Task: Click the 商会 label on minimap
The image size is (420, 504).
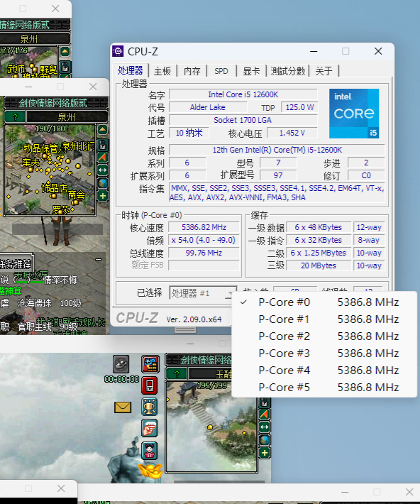Action: point(77,195)
